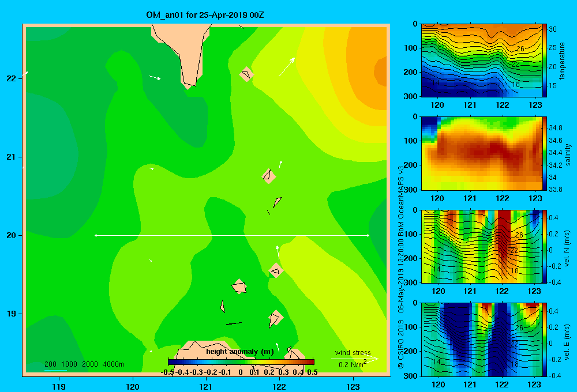Click the "30" tick on temperature colorbar

[x=552, y=29]
